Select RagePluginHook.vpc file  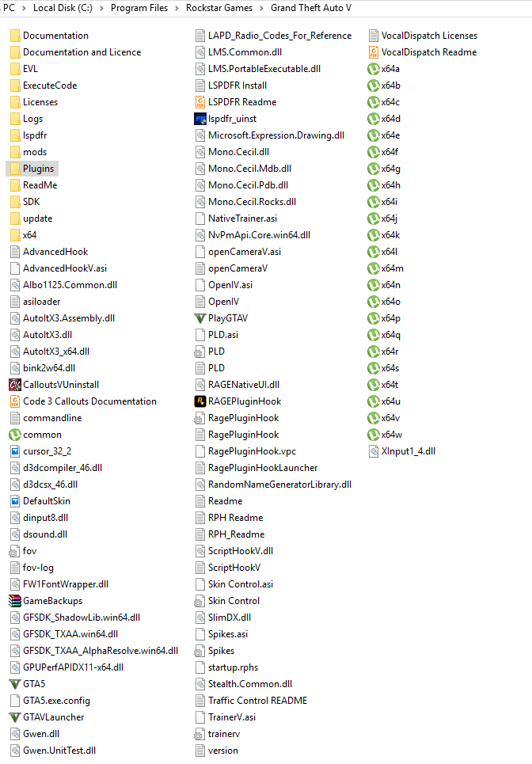click(x=245, y=451)
